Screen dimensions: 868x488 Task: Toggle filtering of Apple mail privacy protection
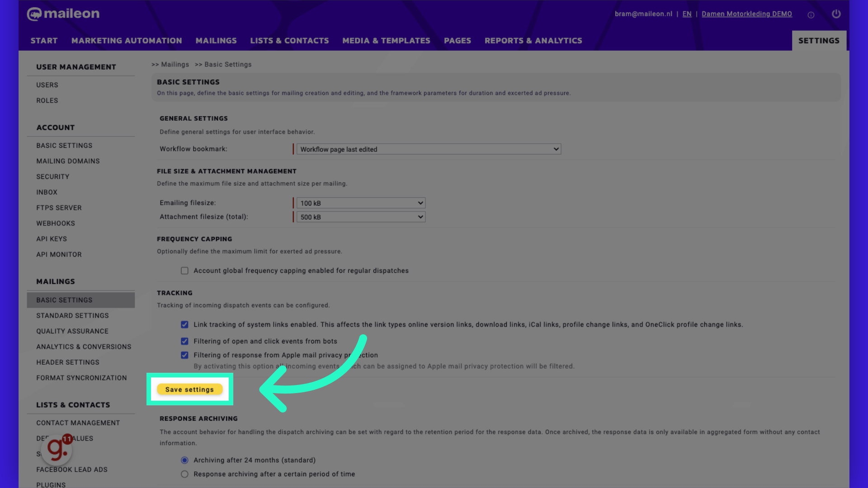point(184,355)
